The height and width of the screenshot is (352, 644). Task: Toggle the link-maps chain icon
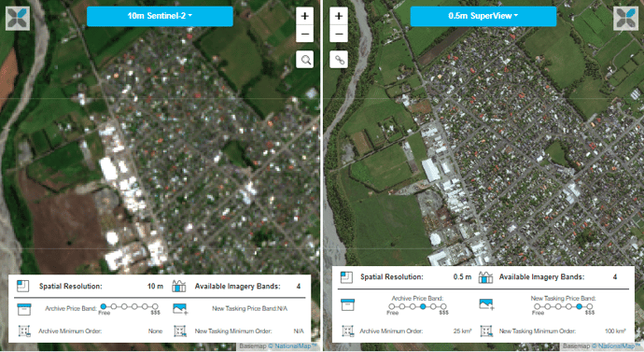click(x=339, y=60)
